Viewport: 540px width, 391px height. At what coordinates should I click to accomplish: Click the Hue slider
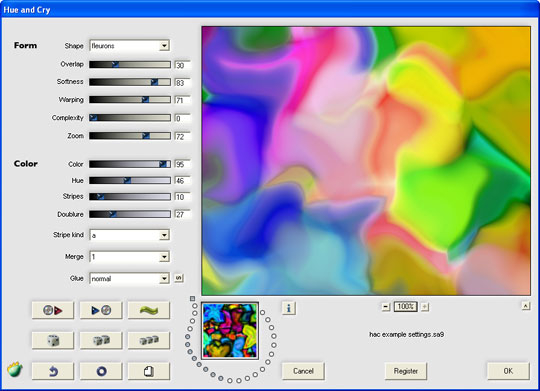coord(130,180)
